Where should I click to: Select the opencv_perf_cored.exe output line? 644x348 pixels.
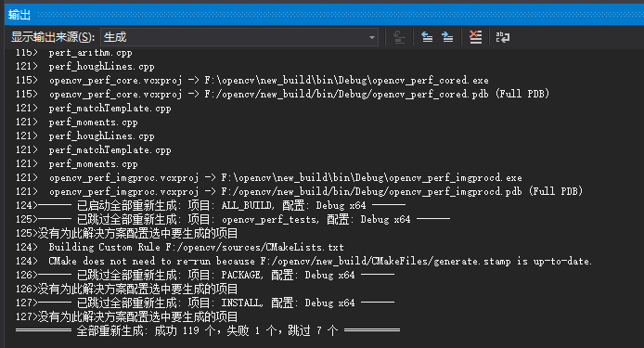[x=252, y=80]
